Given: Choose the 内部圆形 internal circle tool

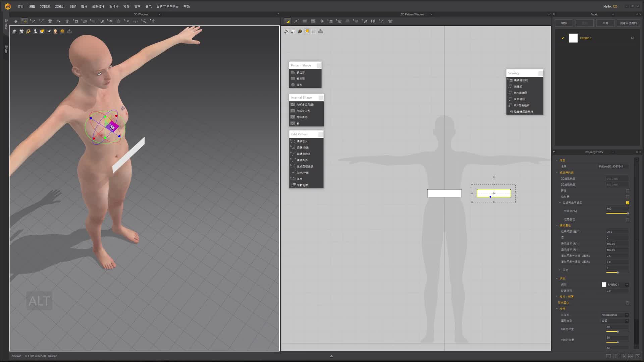Looking at the screenshot, I should (x=302, y=117).
